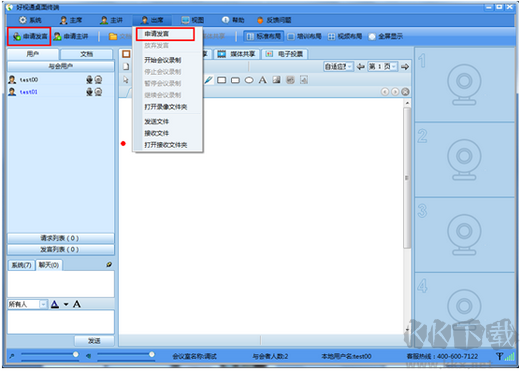Click the round left-arrow tab scroll button
This screenshot has height=371, width=520.
click(x=385, y=92)
